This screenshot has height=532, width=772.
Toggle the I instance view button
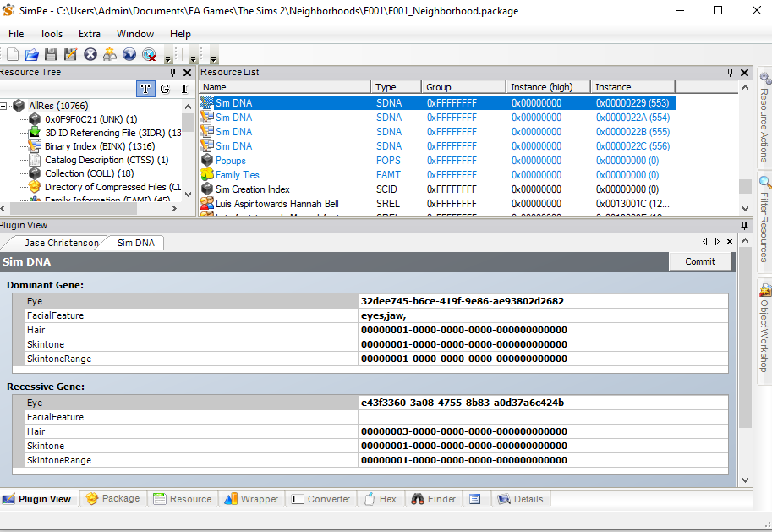point(184,89)
